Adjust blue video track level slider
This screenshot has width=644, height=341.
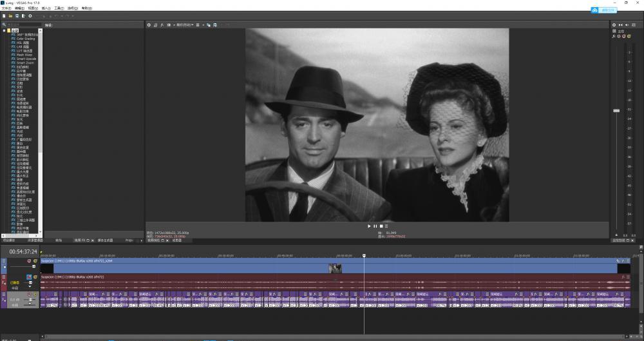click(x=33, y=267)
